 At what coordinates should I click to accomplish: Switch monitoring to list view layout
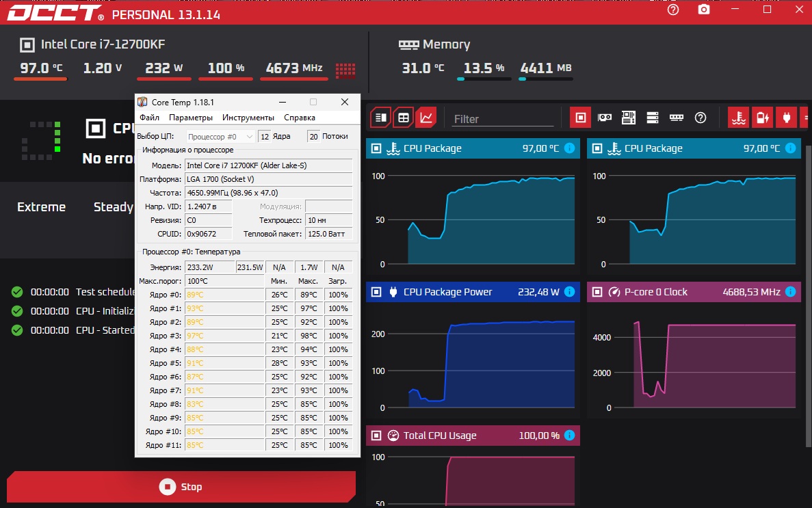(x=380, y=118)
